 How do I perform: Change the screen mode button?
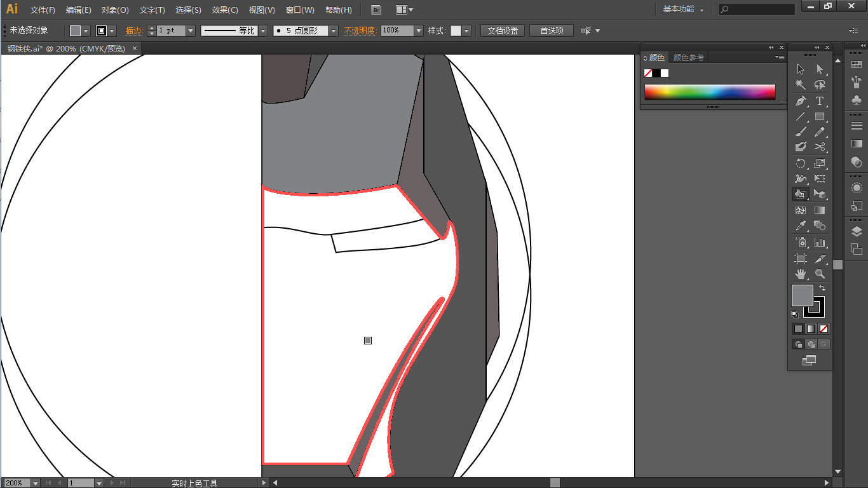(x=809, y=360)
